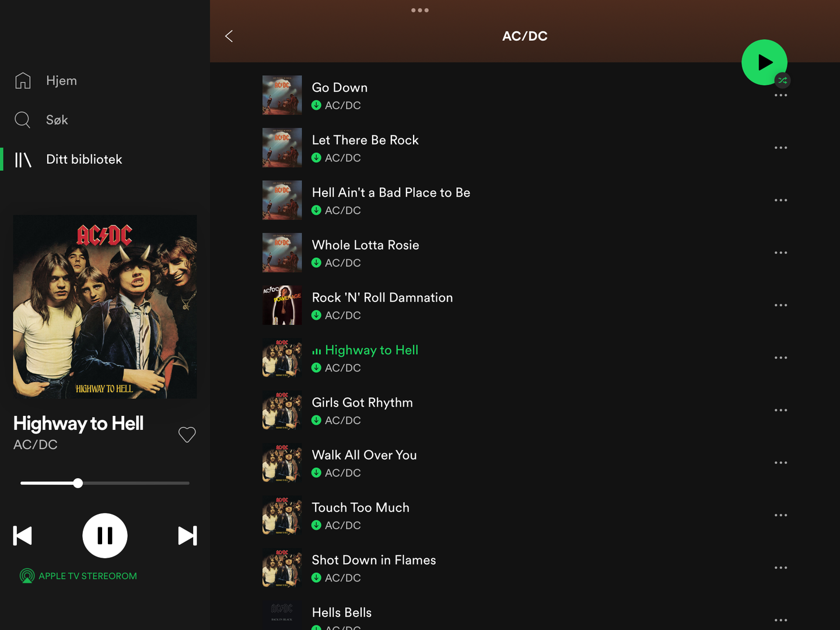Play Rock 'N' Roll Damnation
Image resolution: width=840 pixels, height=630 pixels.
tap(382, 297)
